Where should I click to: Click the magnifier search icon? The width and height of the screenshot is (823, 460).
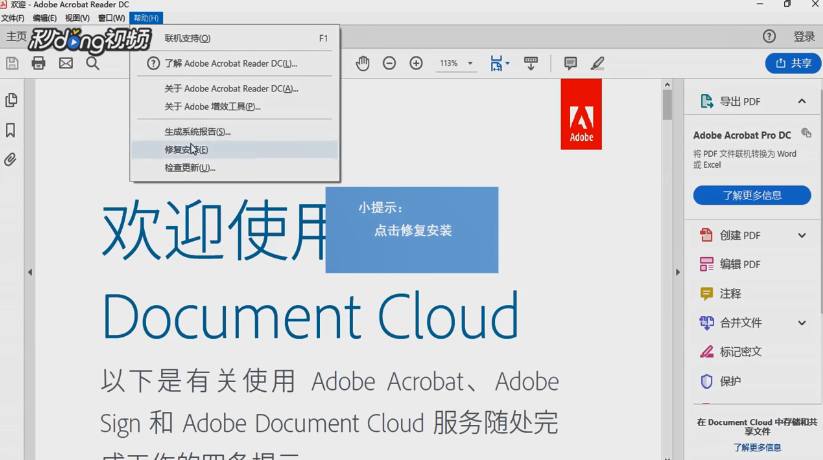(x=93, y=64)
